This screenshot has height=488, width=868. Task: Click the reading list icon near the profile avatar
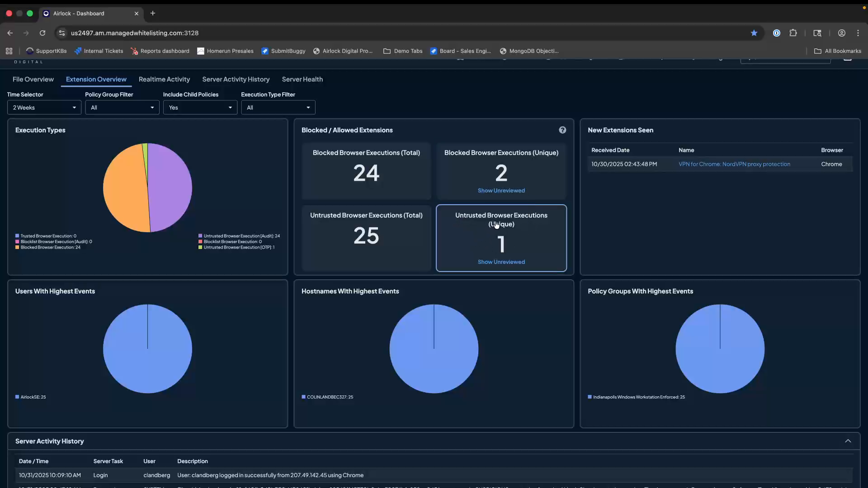pyautogui.click(x=818, y=33)
